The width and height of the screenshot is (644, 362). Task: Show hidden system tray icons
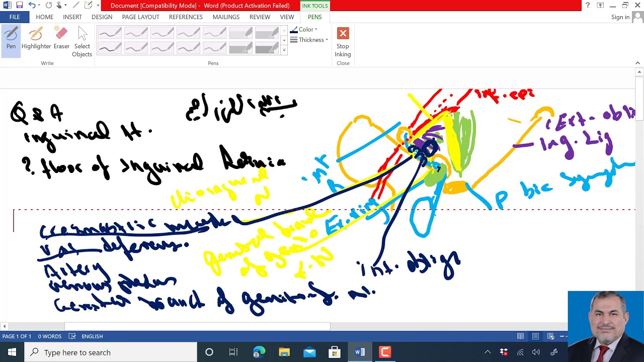(x=488, y=352)
